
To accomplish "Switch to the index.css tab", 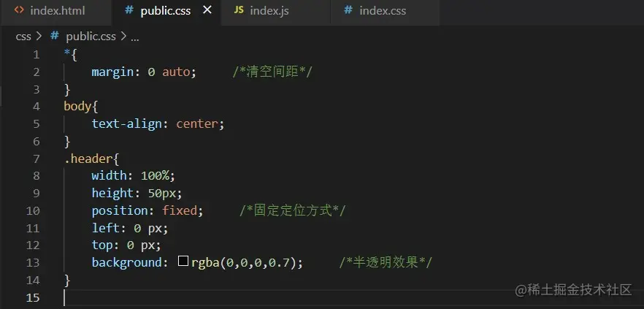I will click(383, 11).
